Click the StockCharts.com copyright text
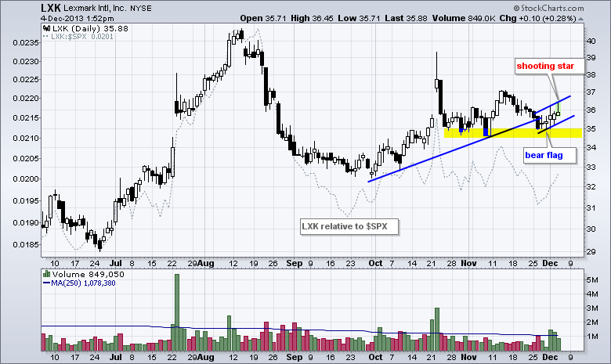611x364 pixels. pyautogui.click(x=548, y=8)
